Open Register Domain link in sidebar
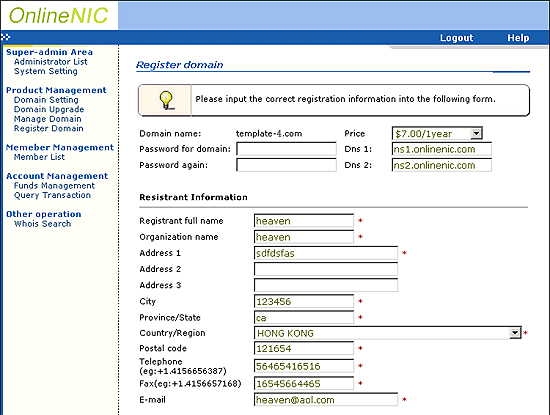Image resolution: width=550 pixels, height=415 pixels. coord(48,128)
